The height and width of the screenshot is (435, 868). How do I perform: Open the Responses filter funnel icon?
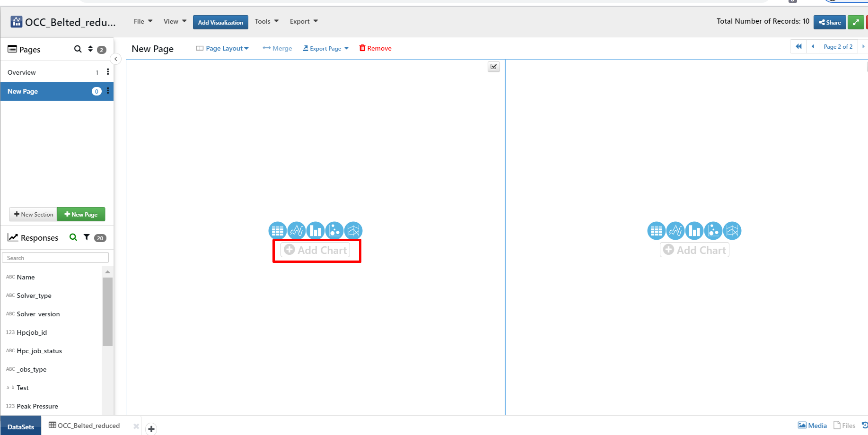(x=87, y=237)
